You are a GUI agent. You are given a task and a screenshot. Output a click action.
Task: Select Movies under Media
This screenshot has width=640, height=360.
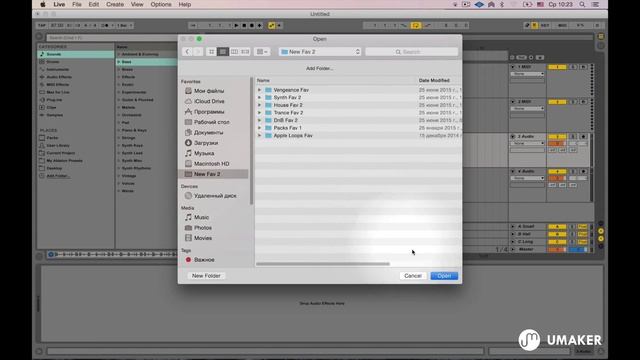[x=203, y=238]
